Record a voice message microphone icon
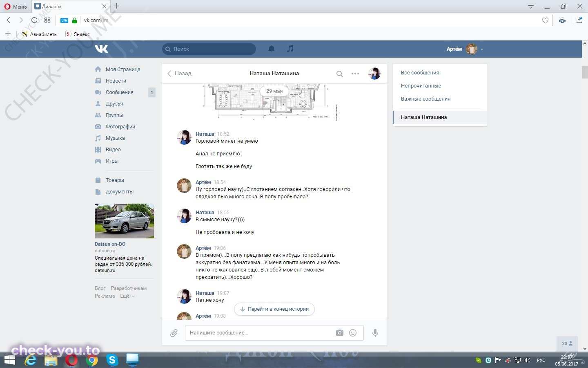The width and height of the screenshot is (588, 368). click(x=375, y=333)
